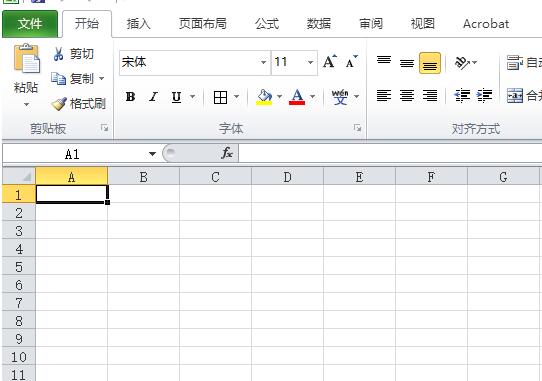Screen dimensions: 542x381
Task: Open the font name 宋体 dropdown
Action: (x=263, y=63)
